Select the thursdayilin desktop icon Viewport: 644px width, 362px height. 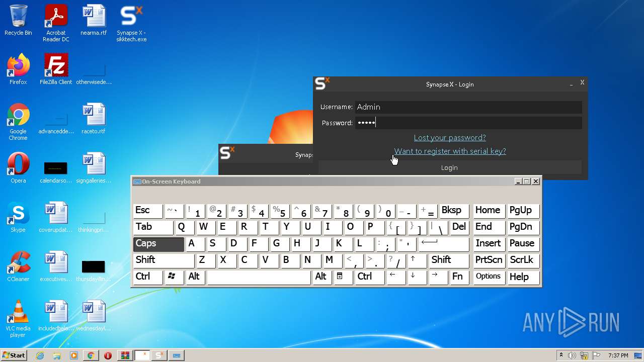point(94,270)
